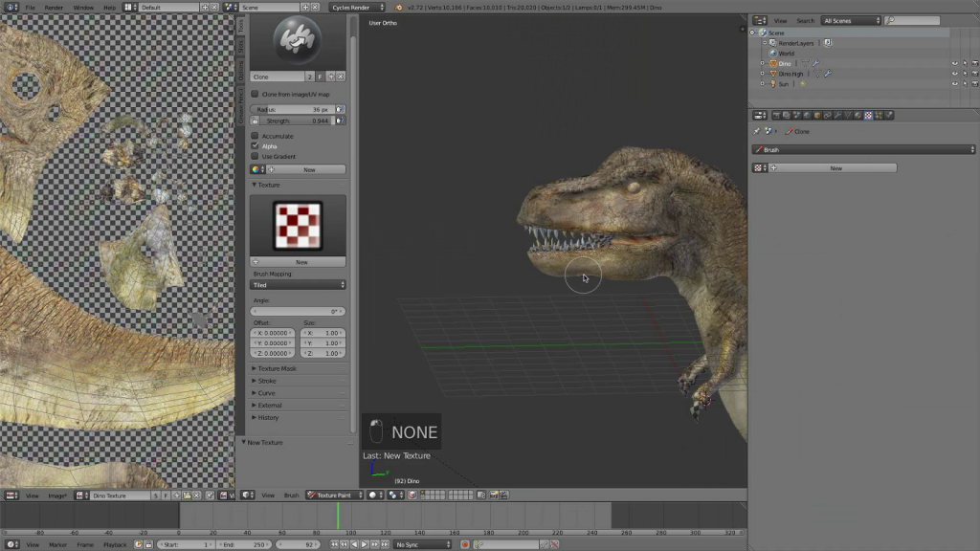Click the record keyframe button in timeline
Image resolution: width=980 pixels, height=551 pixels.
pos(464,544)
